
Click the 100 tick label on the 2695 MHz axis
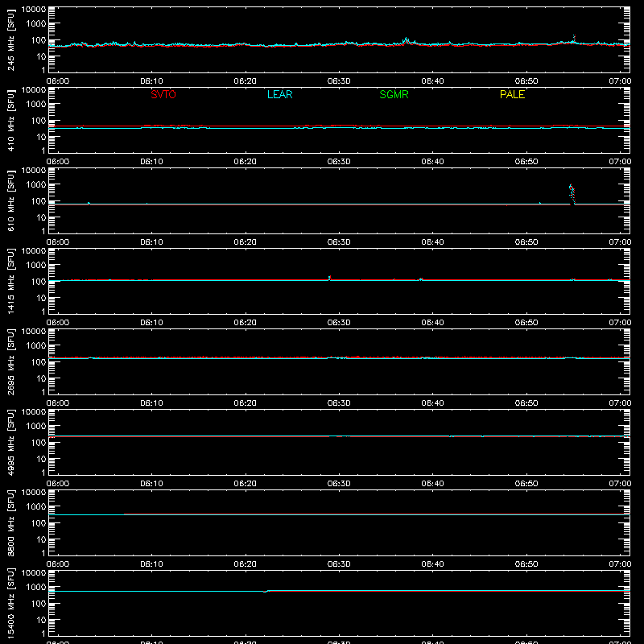[x=39, y=362]
